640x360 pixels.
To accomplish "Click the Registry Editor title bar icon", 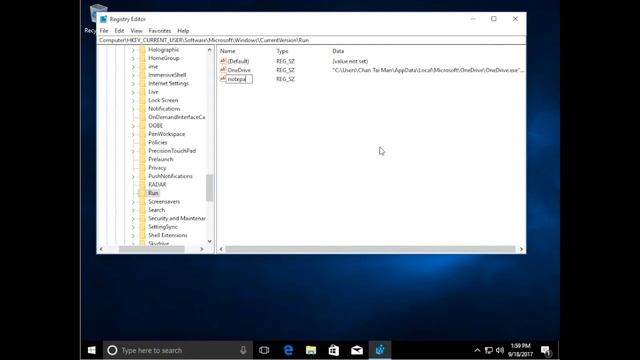I will tap(104, 19).
